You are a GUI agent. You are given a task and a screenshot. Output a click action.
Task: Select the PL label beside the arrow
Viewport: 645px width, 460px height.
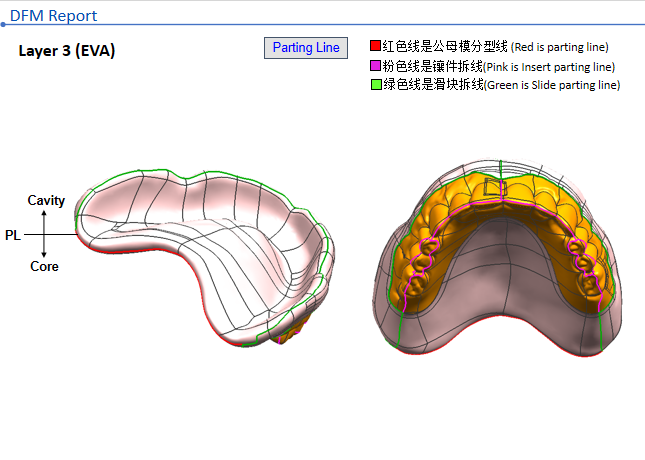tap(13, 234)
